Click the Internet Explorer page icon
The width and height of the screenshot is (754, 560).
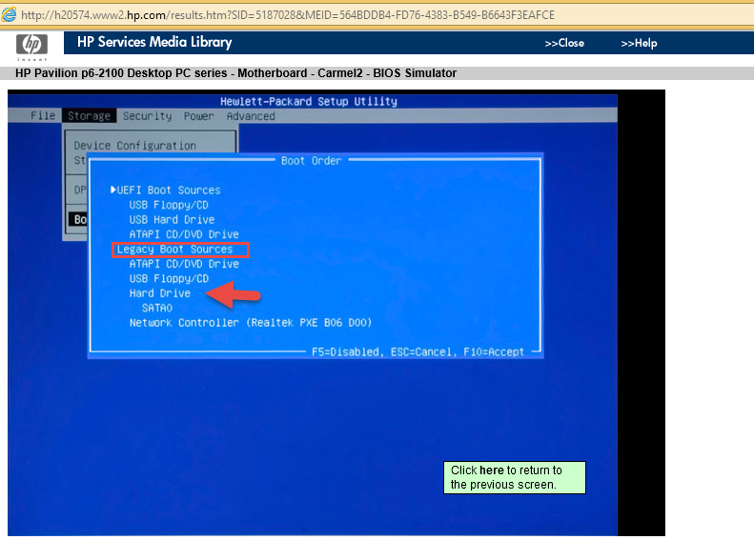tap(9, 14)
